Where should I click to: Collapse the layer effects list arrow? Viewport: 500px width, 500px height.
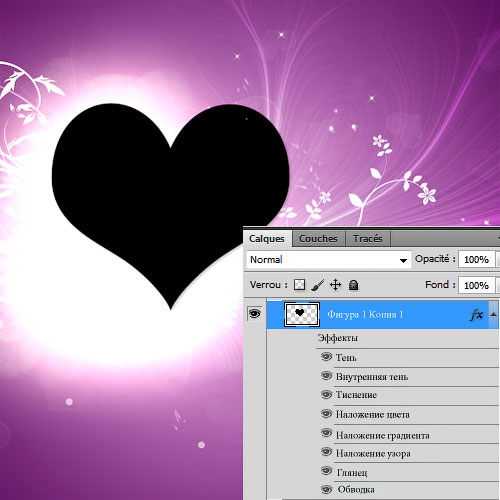click(493, 314)
